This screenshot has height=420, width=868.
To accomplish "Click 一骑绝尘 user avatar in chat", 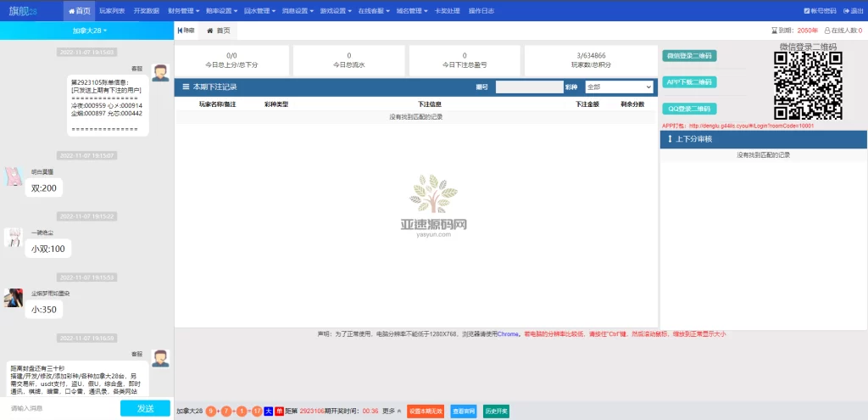I will tap(14, 237).
